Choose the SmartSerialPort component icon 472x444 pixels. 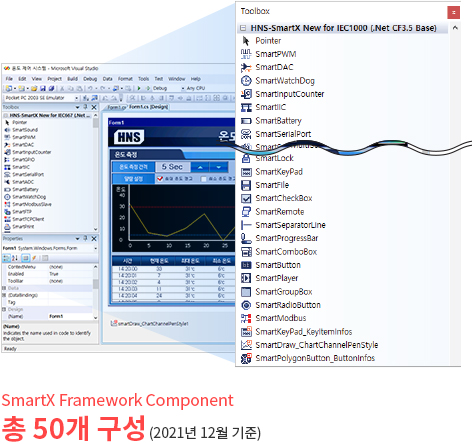point(246,134)
